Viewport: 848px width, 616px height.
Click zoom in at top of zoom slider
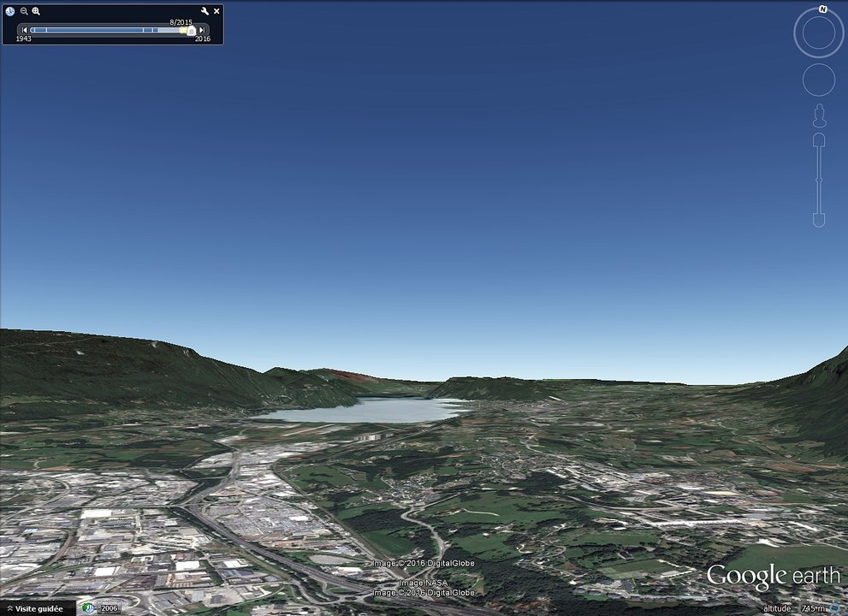tap(819, 139)
